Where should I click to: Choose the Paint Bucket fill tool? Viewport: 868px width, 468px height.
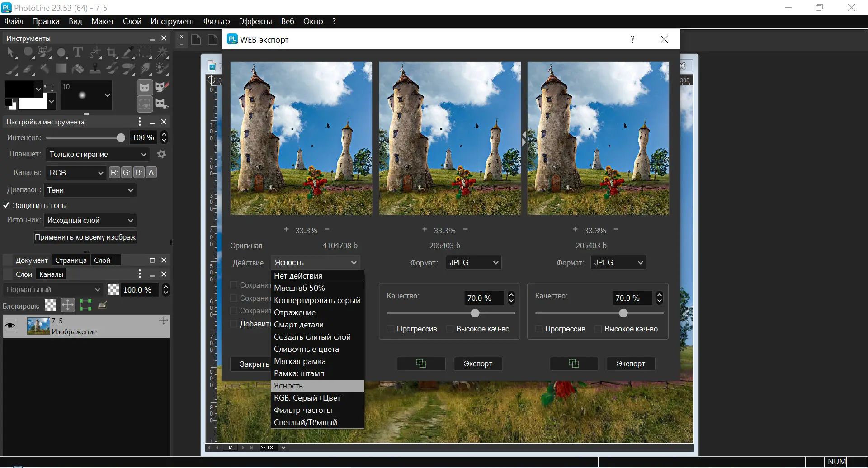pyautogui.click(x=78, y=69)
